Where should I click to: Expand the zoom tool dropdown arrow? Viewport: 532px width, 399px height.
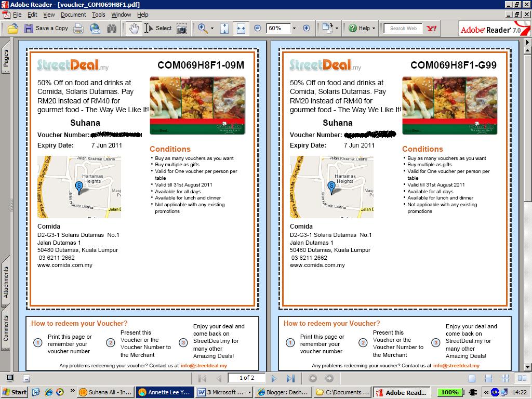coord(212,29)
